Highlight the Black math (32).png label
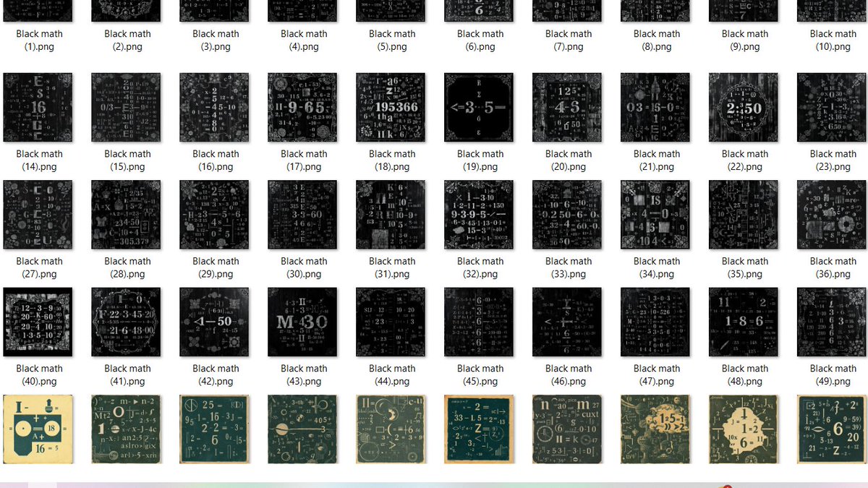The height and width of the screenshot is (488, 868). [x=480, y=267]
